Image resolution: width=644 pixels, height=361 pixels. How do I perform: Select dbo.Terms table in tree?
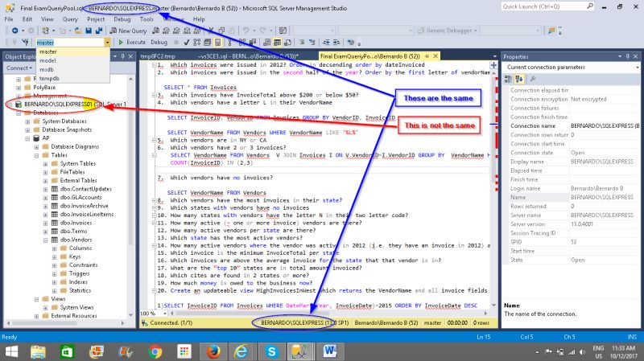coord(73,232)
